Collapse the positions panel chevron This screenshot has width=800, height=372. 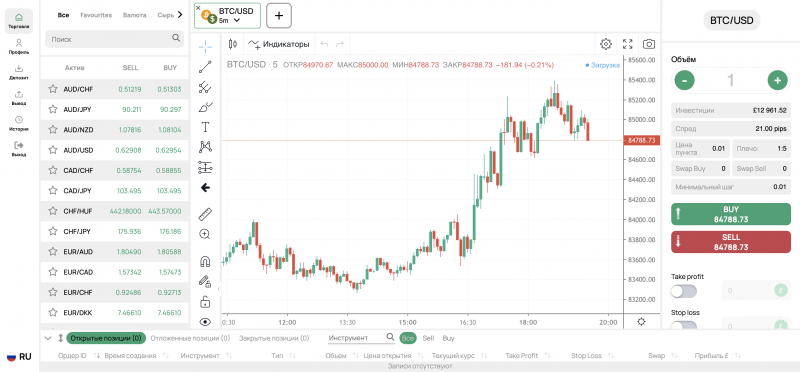tap(48, 338)
